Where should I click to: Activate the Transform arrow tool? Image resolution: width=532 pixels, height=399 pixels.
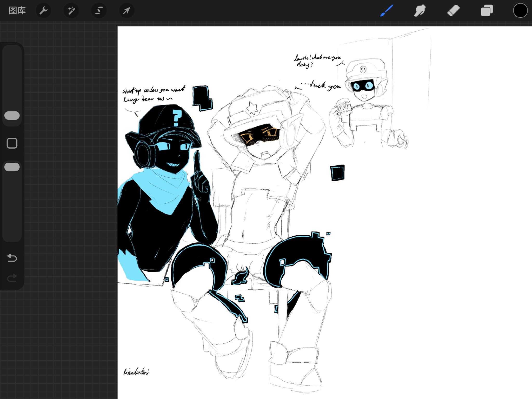[127, 11]
